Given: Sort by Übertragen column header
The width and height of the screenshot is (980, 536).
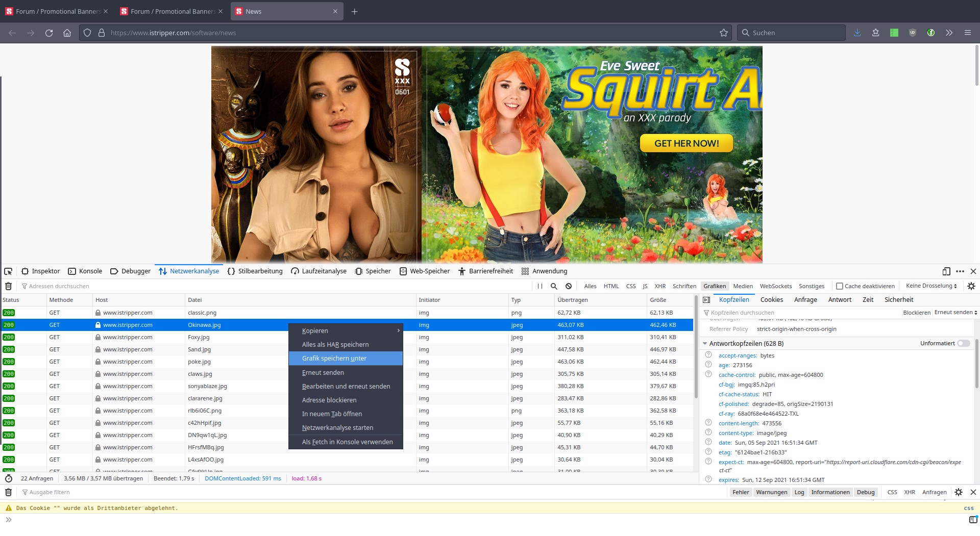Looking at the screenshot, I should click(x=600, y=300).
